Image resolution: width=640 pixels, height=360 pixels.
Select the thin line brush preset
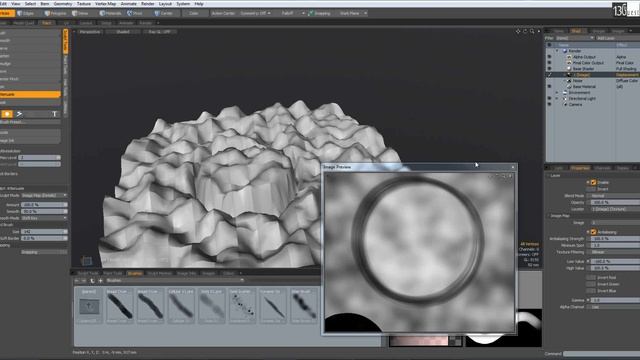click(273, 306)
